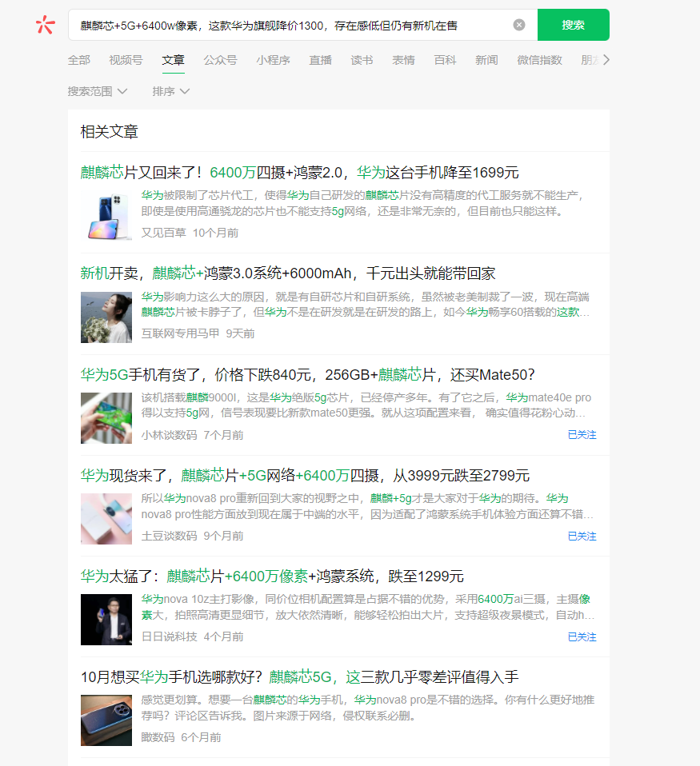The width and height of the screenshot is (700, 766).
Task: Switch to the 视频号 tab
Action: point(126,60)
